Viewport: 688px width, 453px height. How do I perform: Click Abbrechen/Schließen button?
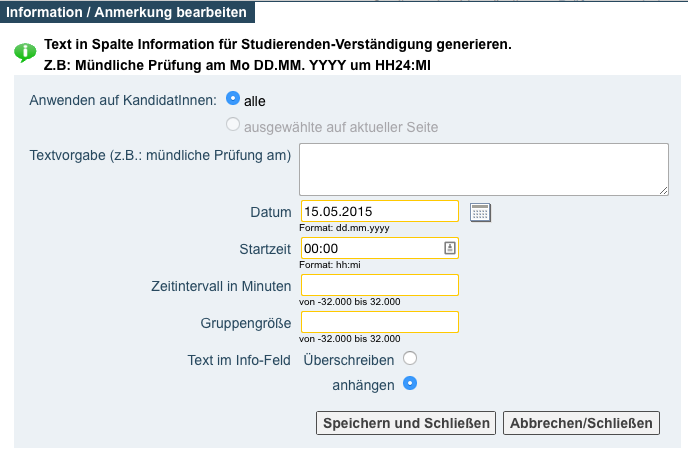[581, 423]
